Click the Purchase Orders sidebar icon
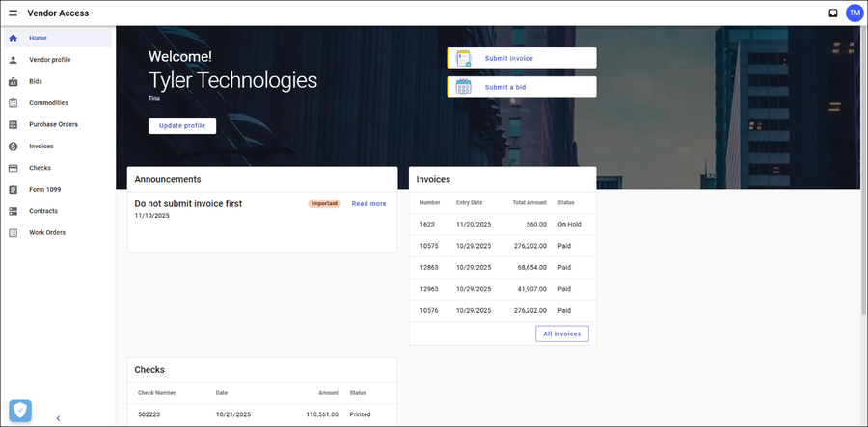 point(14,125)
